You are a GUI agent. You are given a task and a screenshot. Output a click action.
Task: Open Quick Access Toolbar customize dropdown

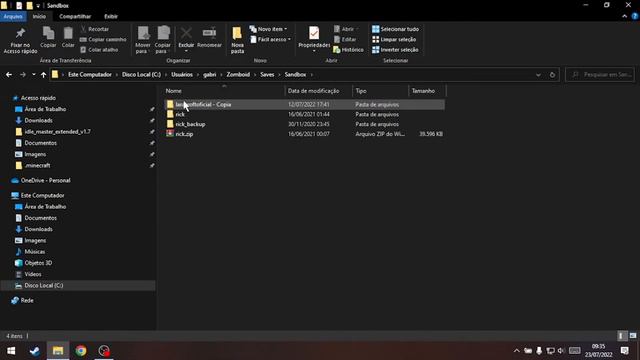tap(38, 6)
